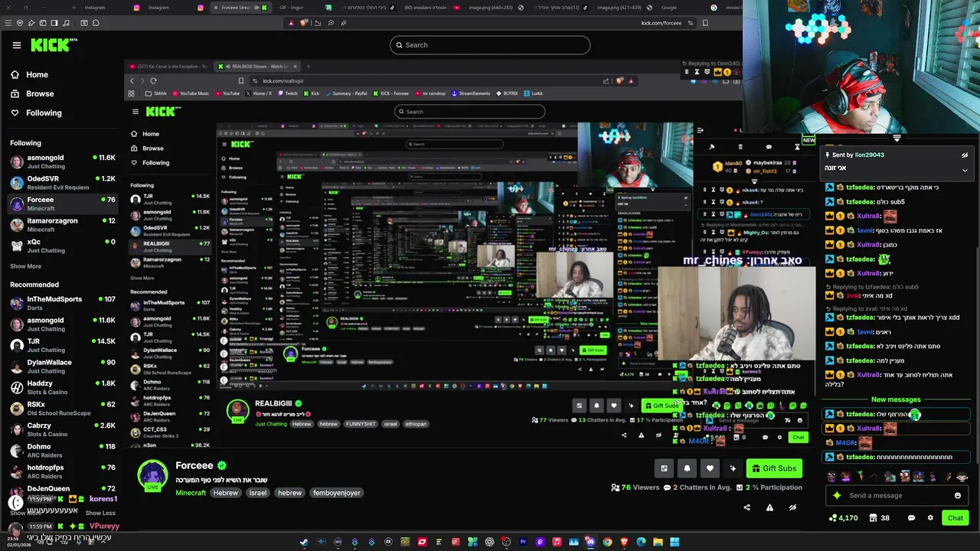
Task: Click the kick.com/forceee address bar
Action: click(x=661, y=23)
